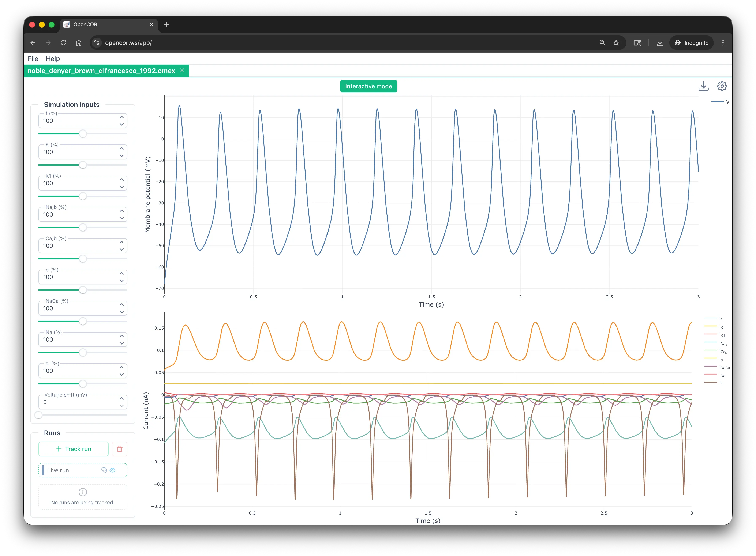Increase the Voltage shift (mV) value
Screen dimensions: 756x556
click(121, 398)
